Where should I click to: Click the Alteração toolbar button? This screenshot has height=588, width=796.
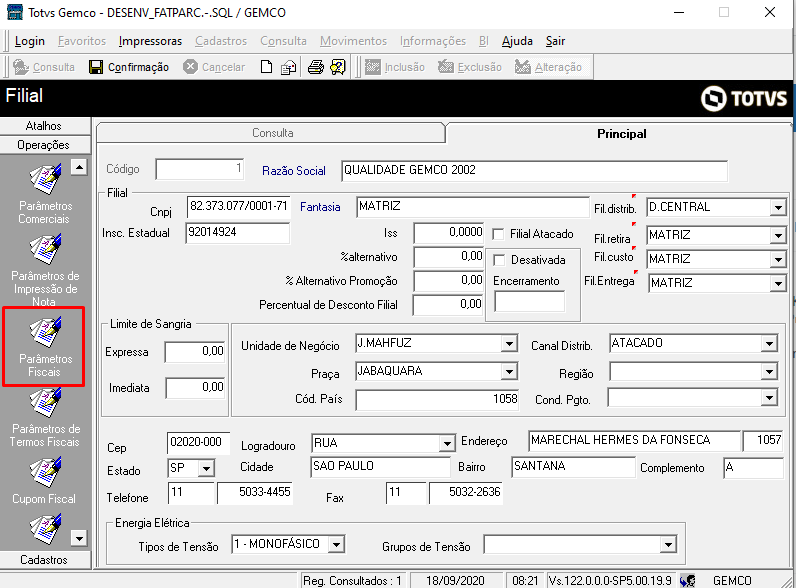[x=548, y=67]
